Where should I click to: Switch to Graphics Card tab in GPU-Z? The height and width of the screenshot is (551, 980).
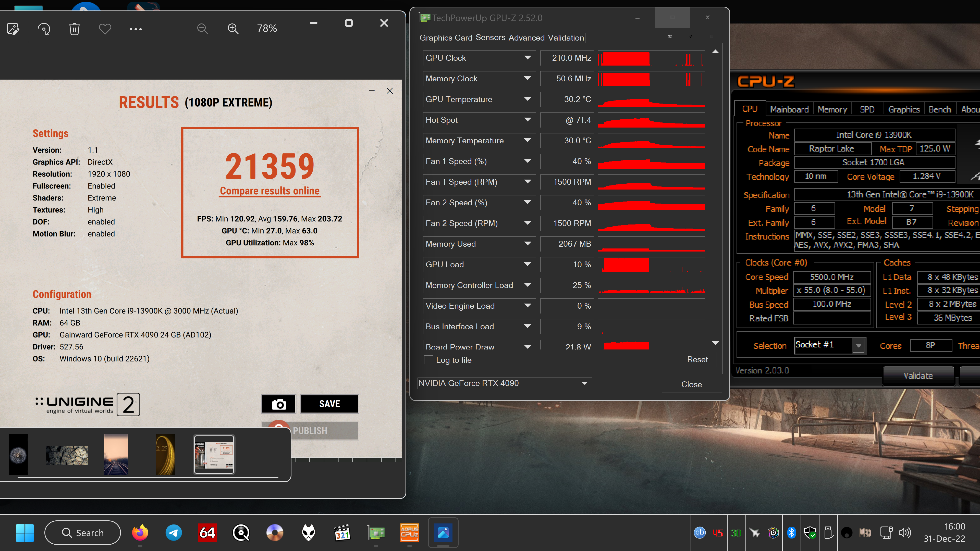[x=446, y=38]
